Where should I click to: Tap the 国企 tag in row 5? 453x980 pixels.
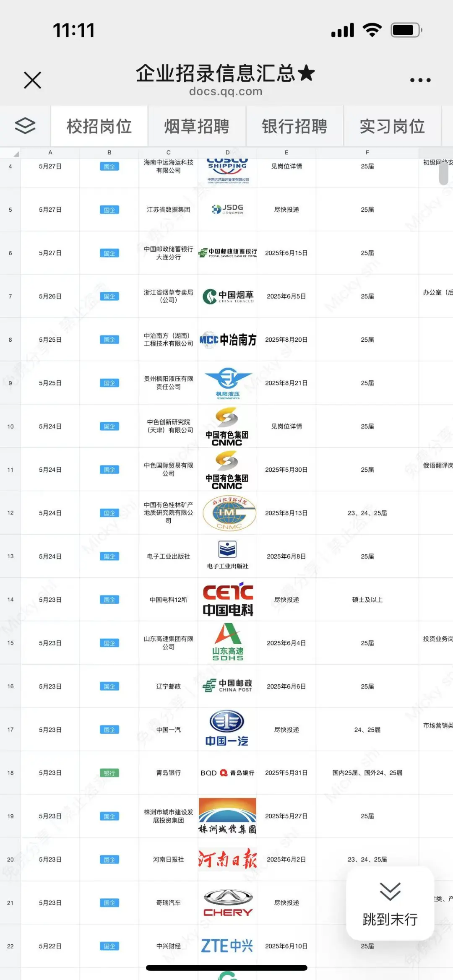pos(109,210)
